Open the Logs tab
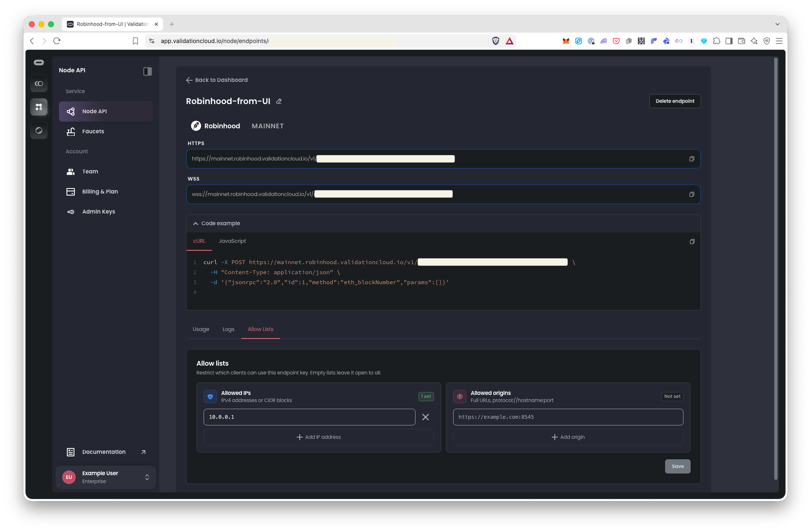The height and width of the screenshot is (532, 811). pos(228,329)
